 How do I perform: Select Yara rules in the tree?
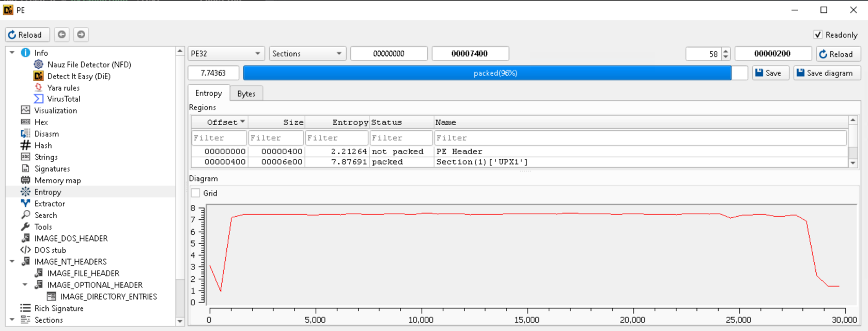tap(63, 88)
